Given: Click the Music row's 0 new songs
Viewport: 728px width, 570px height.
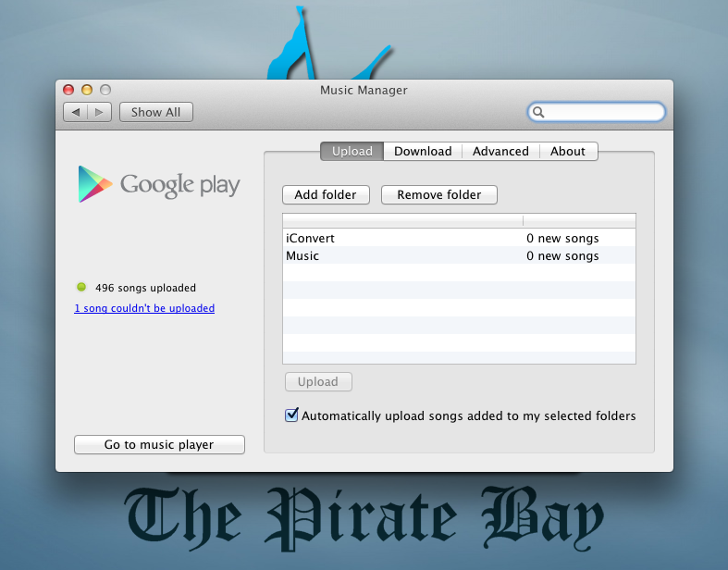Looking at the screenshot, I should pyautogui.click(x=562, y=256).
